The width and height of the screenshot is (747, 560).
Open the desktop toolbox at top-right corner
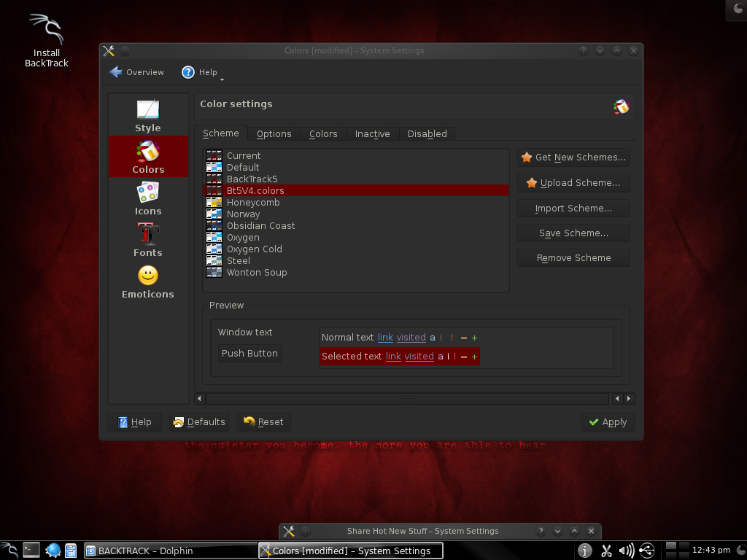coord(738,9)
